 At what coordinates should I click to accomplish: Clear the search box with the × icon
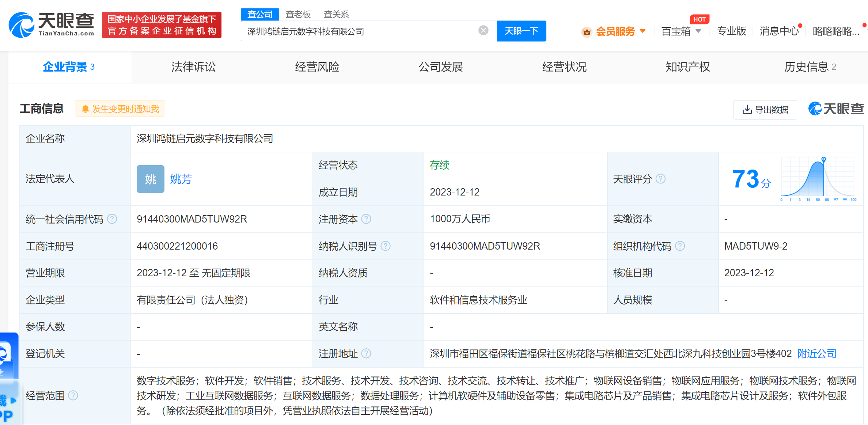point(483,31)
